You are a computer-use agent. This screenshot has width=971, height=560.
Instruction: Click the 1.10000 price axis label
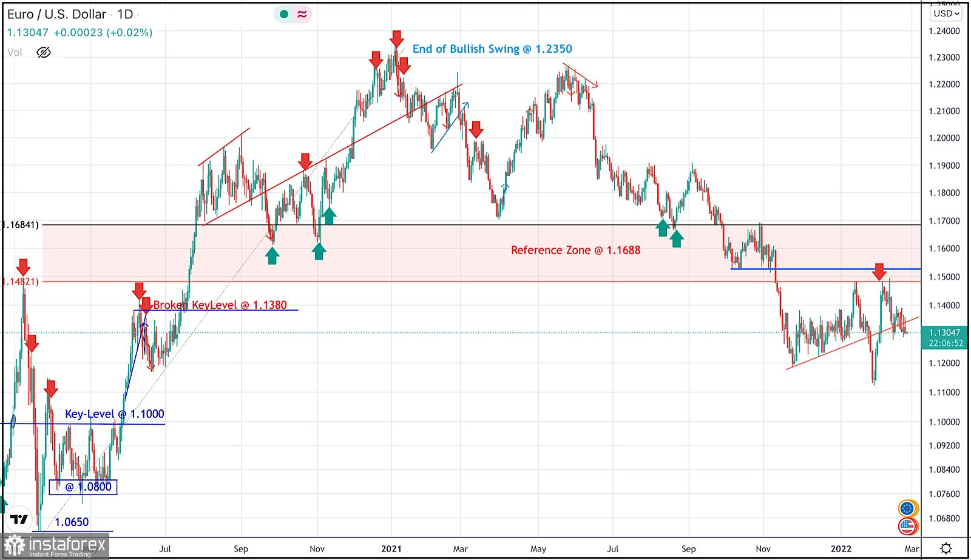coord(944,422)
